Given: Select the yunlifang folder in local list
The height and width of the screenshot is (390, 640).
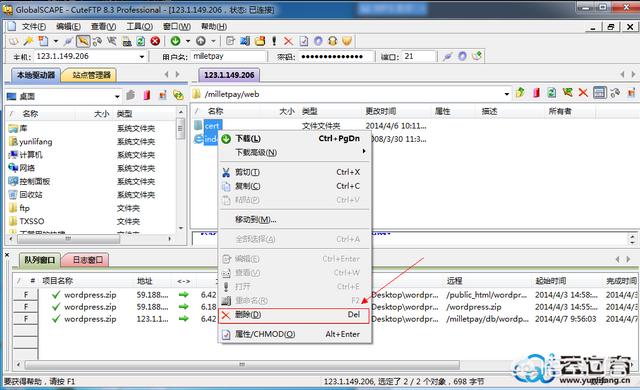Looking at the screenshot, I should click(x=36, y=142).
